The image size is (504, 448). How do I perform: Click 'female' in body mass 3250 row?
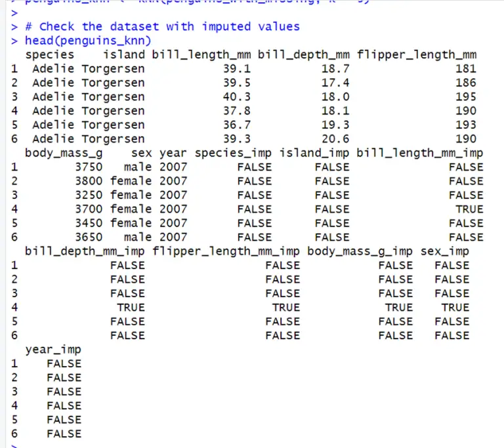coord(131,195)
